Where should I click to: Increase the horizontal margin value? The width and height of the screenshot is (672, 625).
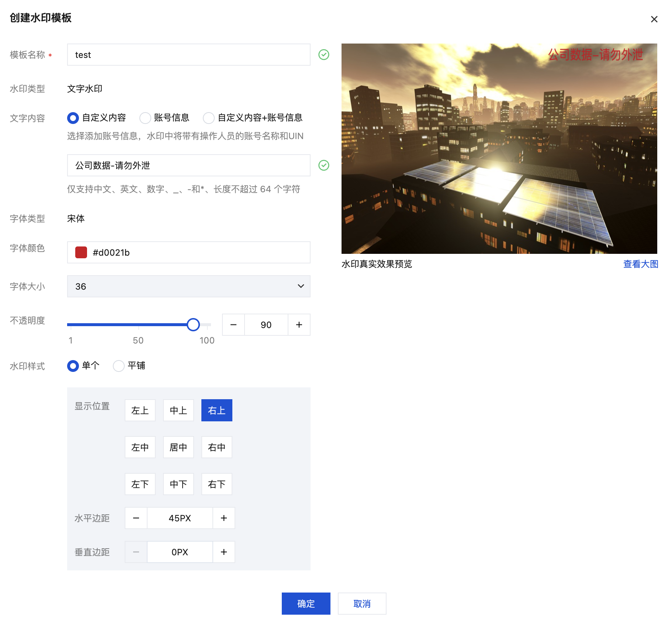tap(224, 518)
